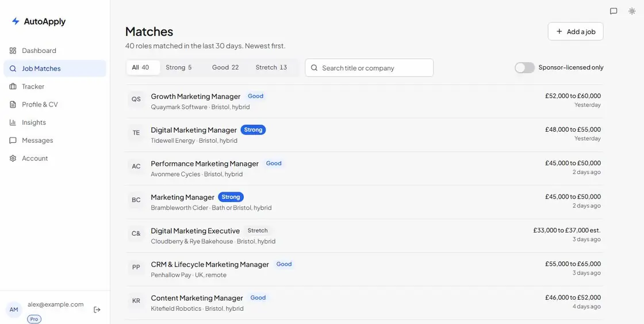Open Dashboard from the sidebar
The height and width of the screenshot is (324, 644).
[55, 51]
